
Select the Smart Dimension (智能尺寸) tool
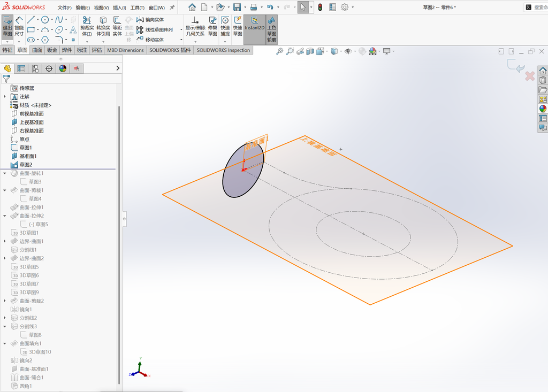click(19, 27)
